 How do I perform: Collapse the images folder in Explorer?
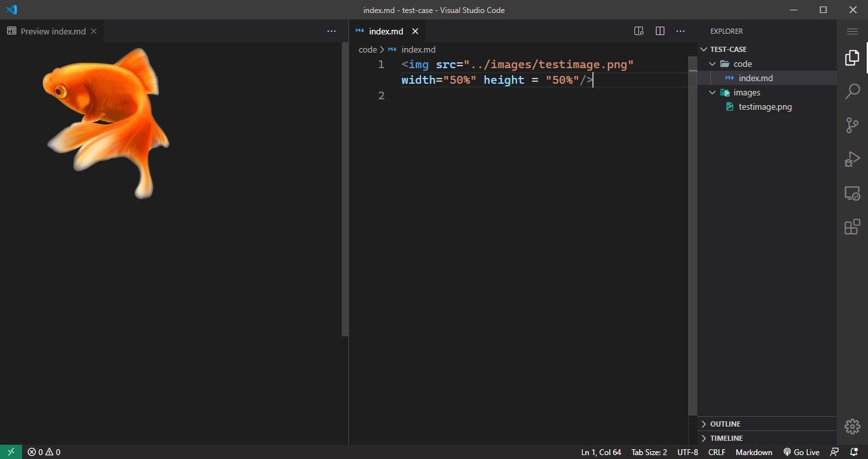coord(712,92)
